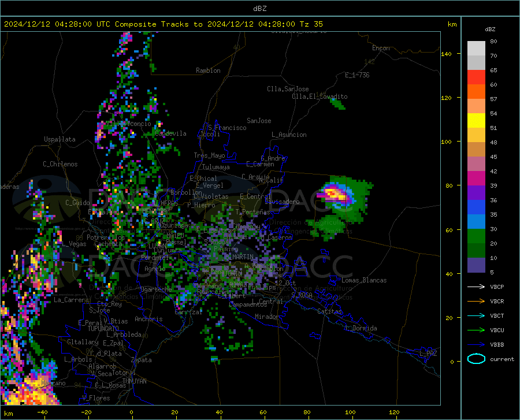
Task: Click the cyan VBCT arrow in legend
Action: [x=476, y=315]
